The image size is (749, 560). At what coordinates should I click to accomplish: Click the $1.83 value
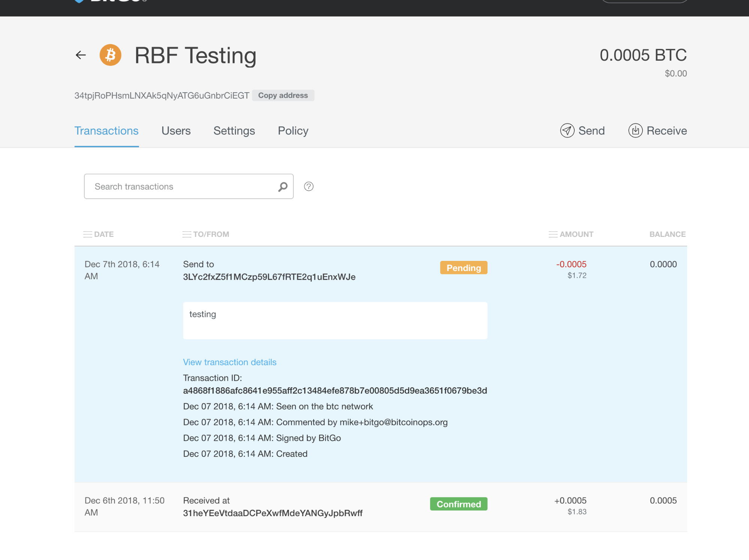pos(577,512)
